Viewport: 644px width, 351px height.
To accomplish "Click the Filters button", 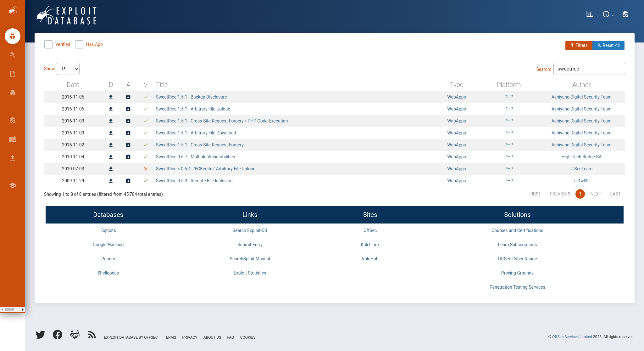I will [x=579, y=45].
